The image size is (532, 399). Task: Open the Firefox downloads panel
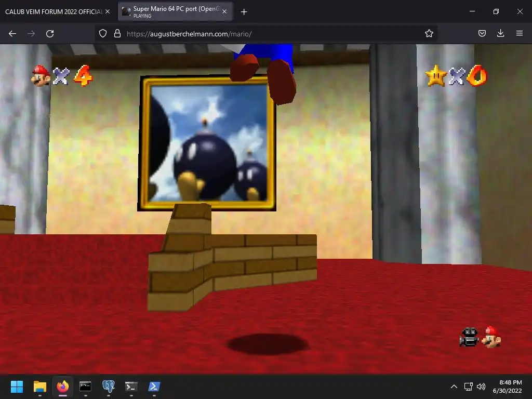[x=500, y=33]
